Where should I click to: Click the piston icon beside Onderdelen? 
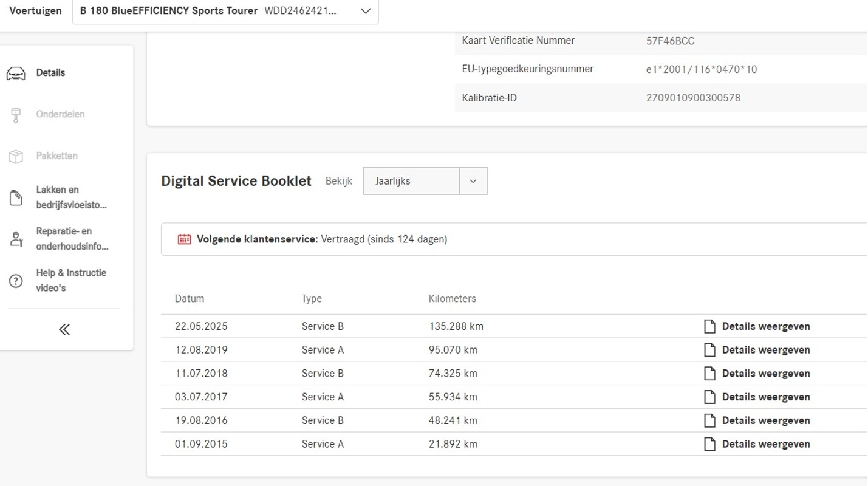pyautogui.click(x=16, y=115)
